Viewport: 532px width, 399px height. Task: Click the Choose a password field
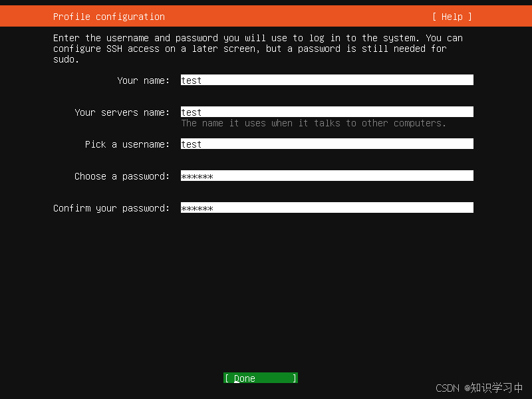[327, 176]
